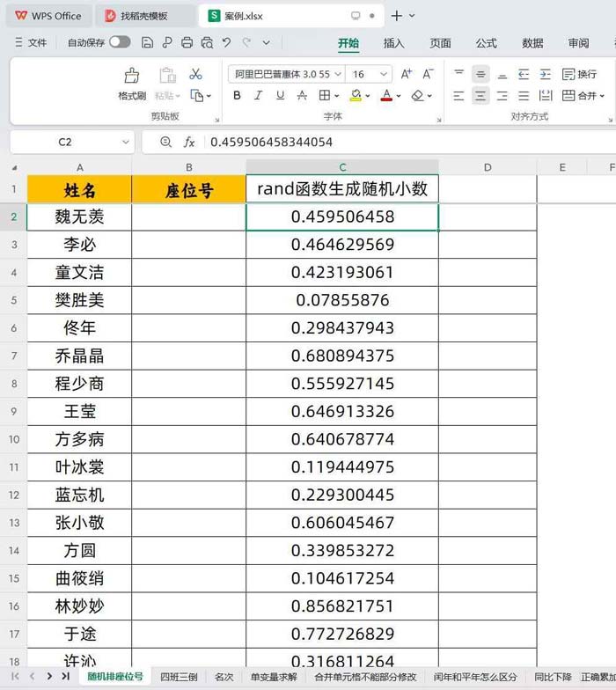Image resolution: width=616 pixels, height=690 pixels.
Task: Click the Save icon in quick access bar
Action: [x=148, y=42]
